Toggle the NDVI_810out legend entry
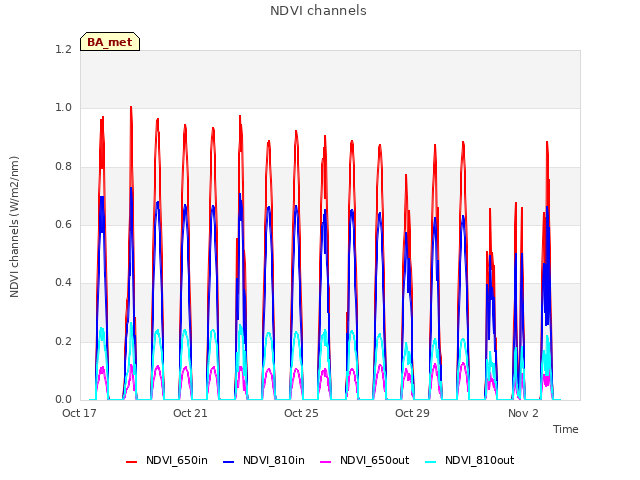 click(469, 461)
